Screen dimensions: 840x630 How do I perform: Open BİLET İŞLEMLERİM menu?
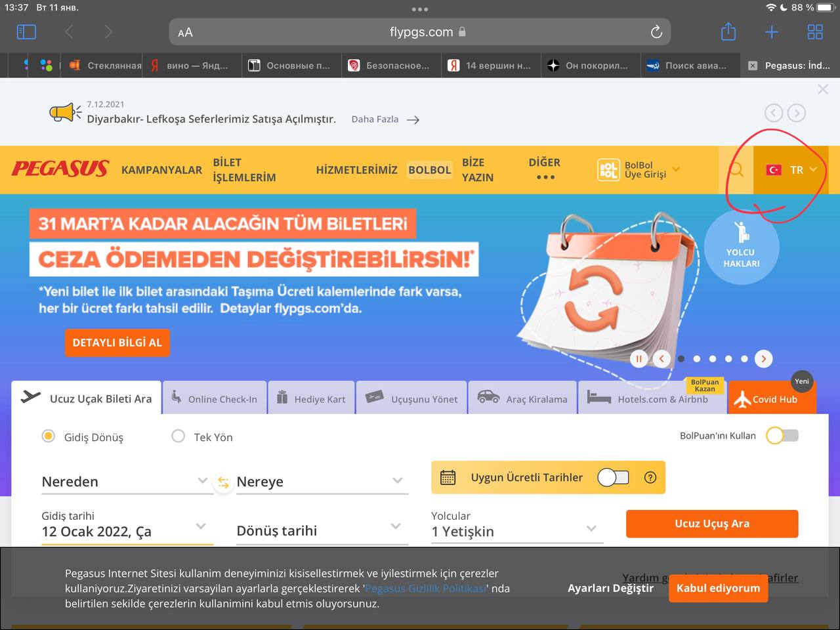coord(244,170)
